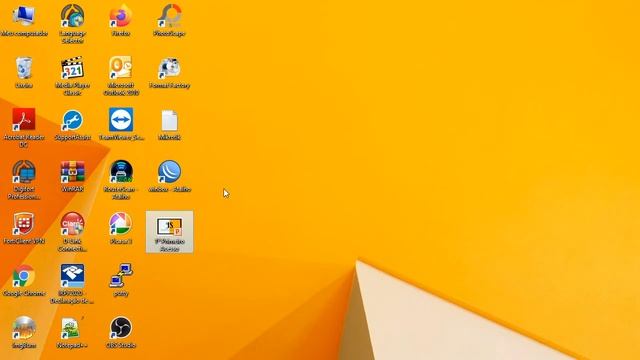Launch Google Chrome from the desktop

tap(24, 280)
